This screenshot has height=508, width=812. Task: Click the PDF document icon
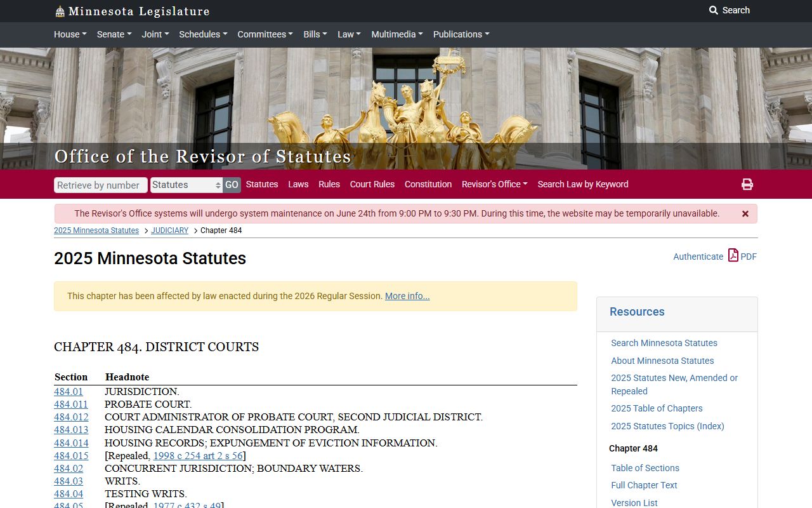pos(733,255)
